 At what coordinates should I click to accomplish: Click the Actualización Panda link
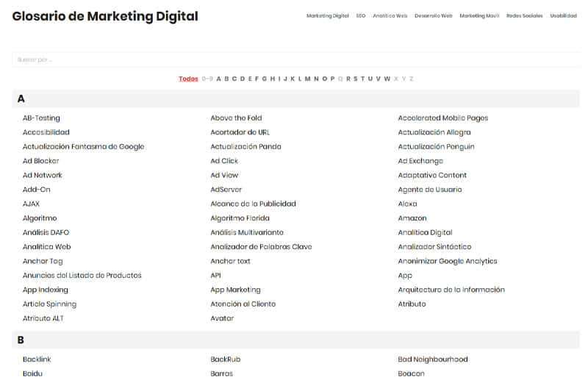(x=245, y=146)
